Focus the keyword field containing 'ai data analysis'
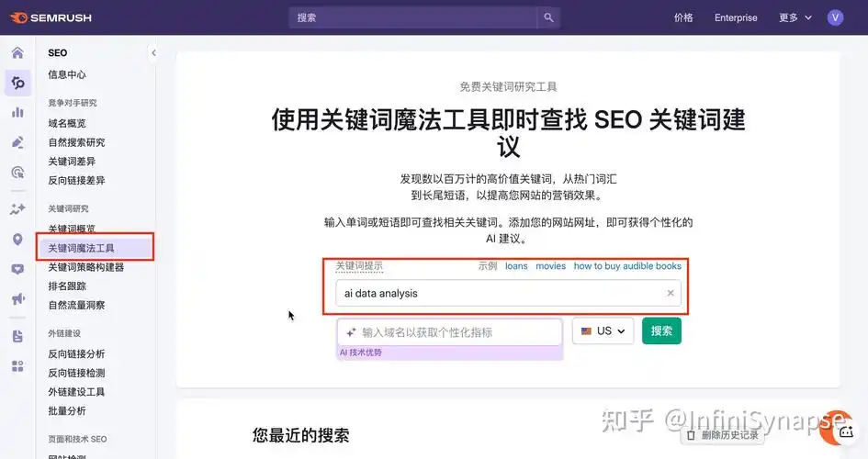This screenshot has width=868, height=459. [x=508, y=293]
